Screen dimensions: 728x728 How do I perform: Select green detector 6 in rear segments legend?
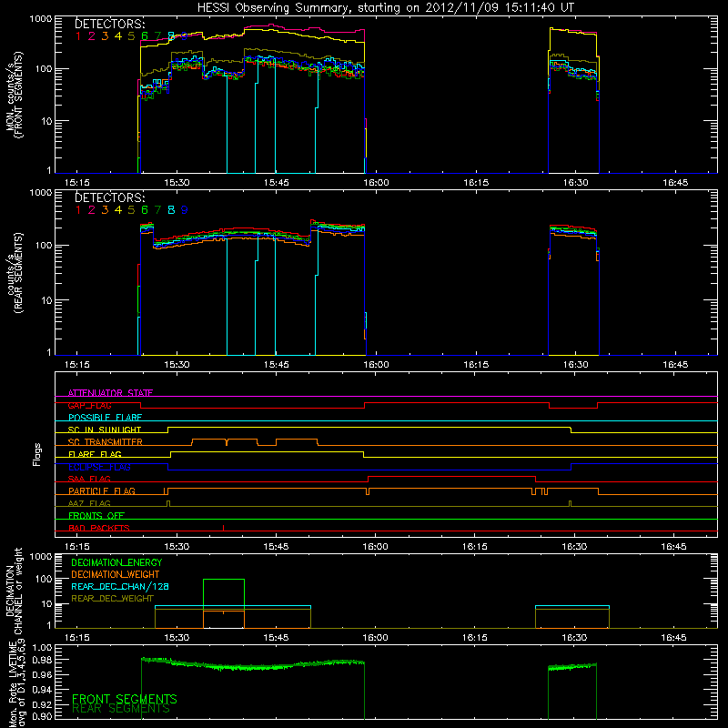pos(145,210)
